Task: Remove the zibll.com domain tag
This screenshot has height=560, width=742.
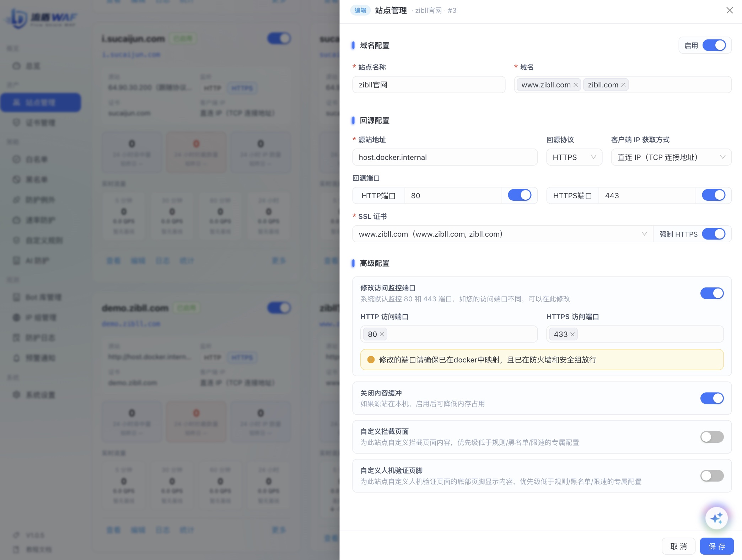Action: [623, 85]
